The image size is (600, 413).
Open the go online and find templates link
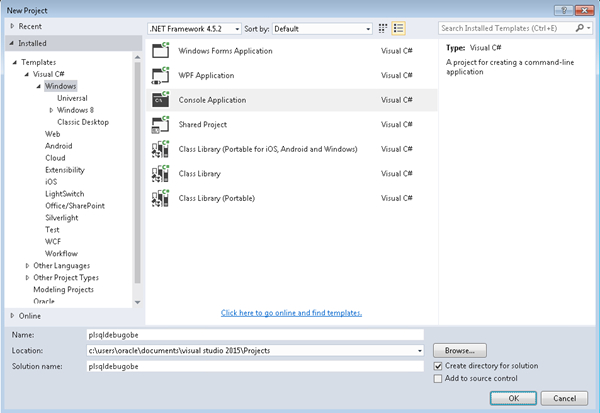pyautogui.click(x=291, y=313)
